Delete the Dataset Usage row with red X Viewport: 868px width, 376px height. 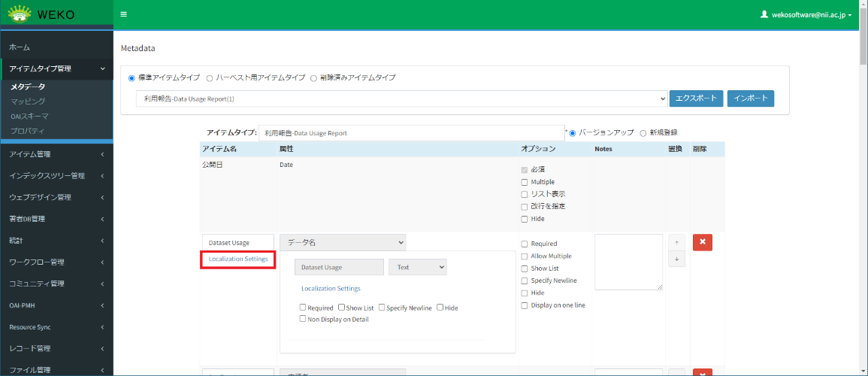pos(702,242)
